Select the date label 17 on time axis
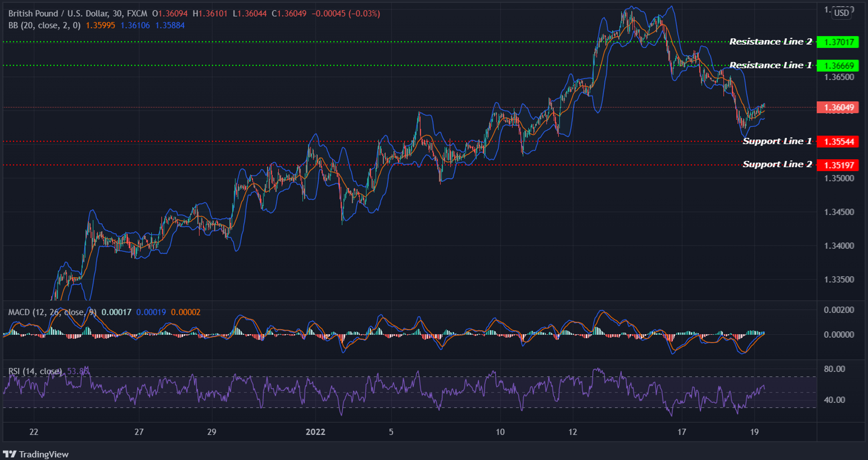868x460 pixels. click(x=682, y=431)
